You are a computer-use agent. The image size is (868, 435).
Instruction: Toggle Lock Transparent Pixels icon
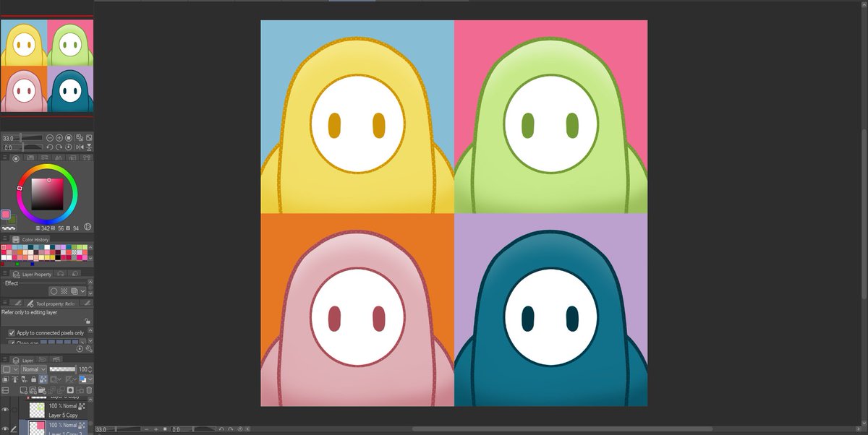pos(43,379)
